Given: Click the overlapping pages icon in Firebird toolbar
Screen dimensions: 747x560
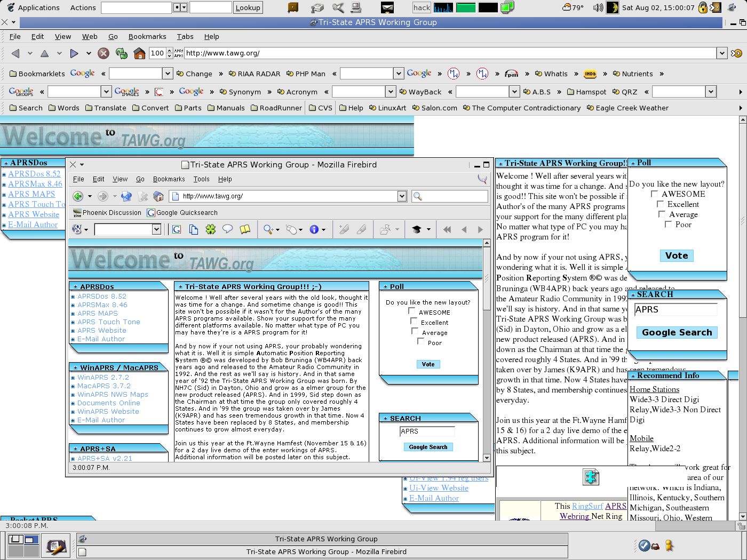Looking at the screenshot, I should click(194, 229).
